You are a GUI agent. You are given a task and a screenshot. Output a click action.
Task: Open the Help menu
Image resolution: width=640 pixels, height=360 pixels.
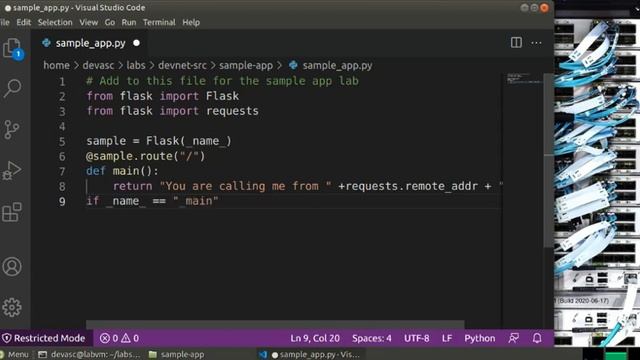click(191, 22)
